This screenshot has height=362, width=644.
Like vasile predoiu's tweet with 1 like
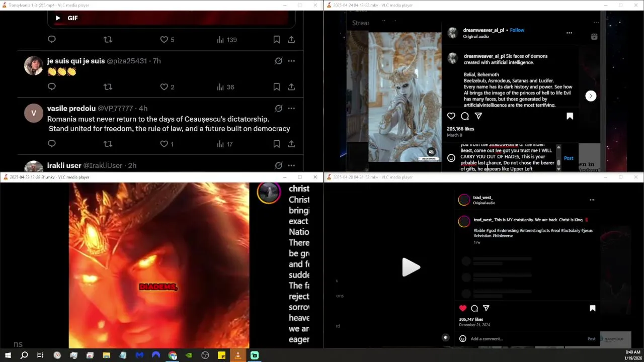click(164, 144)
